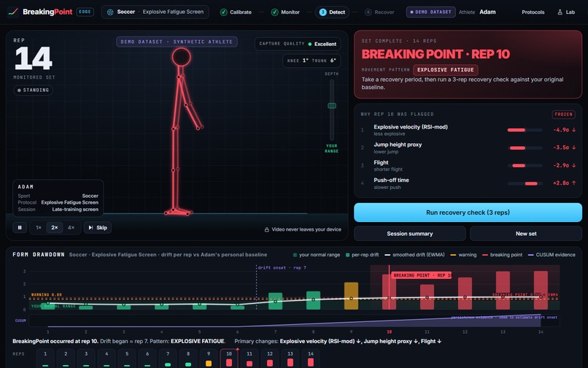Select rep 8 tile
The height and width of the screenshot is (368, 588).
pyautogui.click(x=188, y=359)
